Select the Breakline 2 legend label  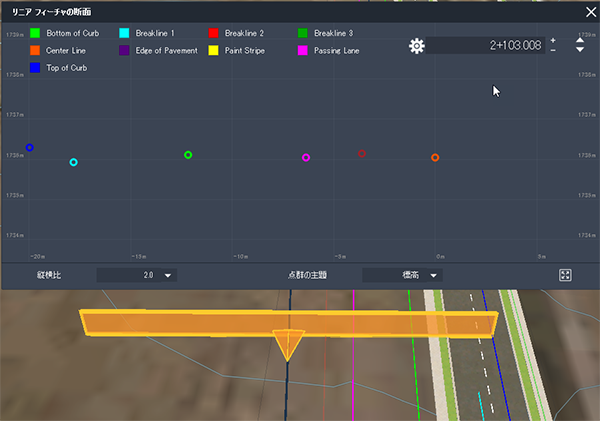click(x=244, y=33)
